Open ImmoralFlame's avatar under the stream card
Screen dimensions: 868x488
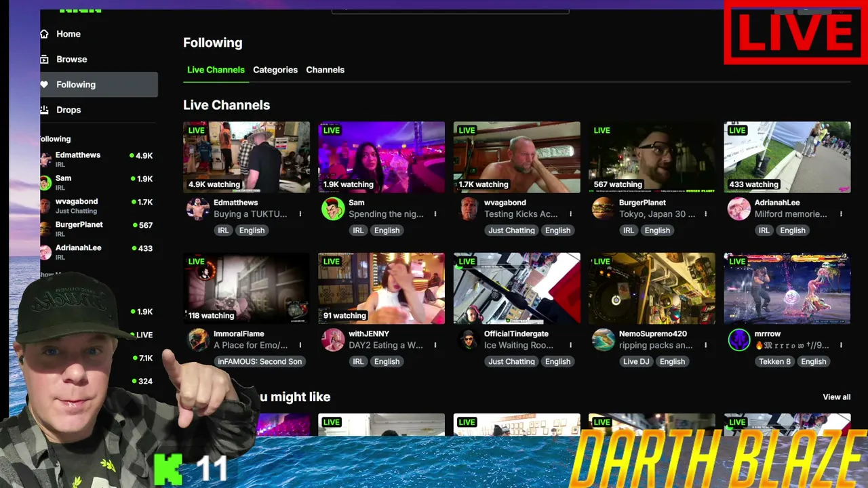click(198, 340)
